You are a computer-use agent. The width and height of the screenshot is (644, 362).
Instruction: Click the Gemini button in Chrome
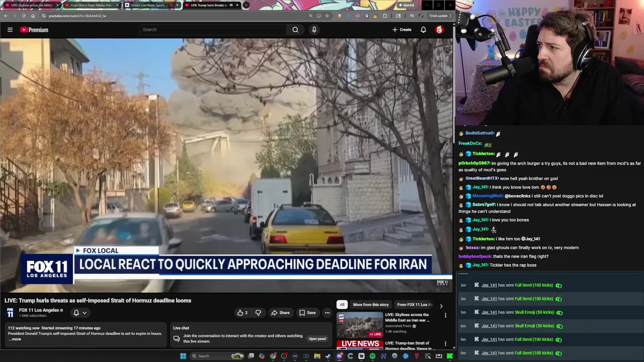click(406, 5)
